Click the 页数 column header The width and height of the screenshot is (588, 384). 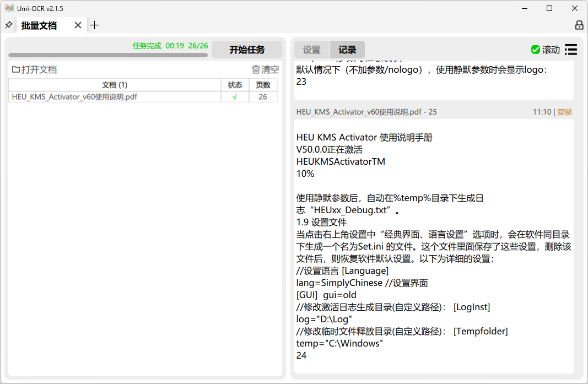pos(263,85)
